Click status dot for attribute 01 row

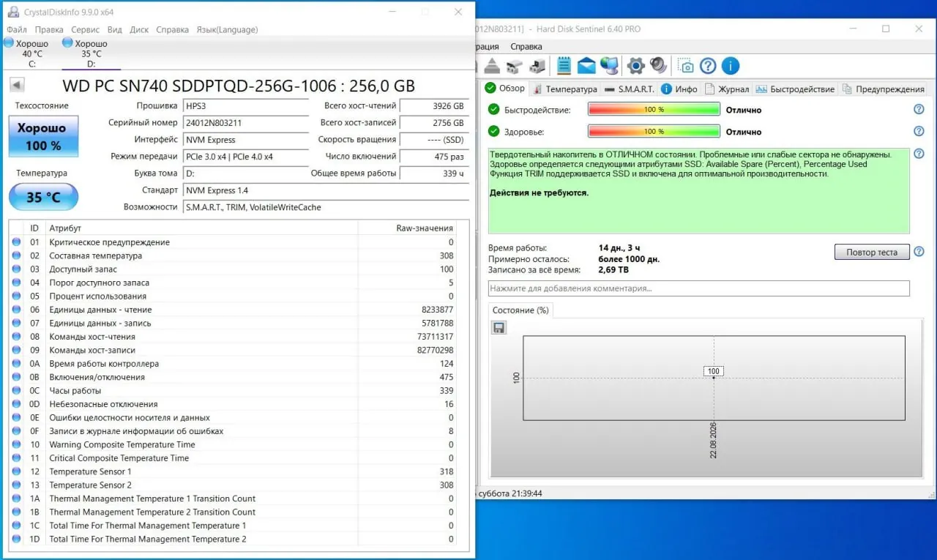pos(17,242)
